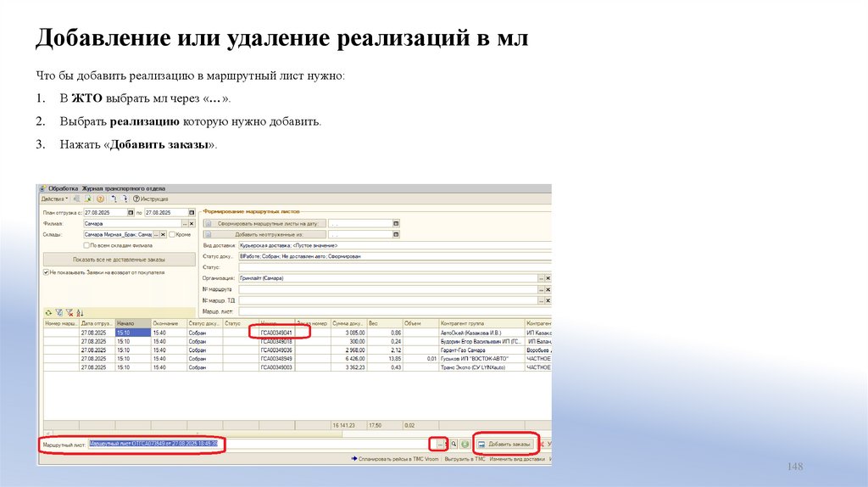This screenshot has height=487, width=868.
Task: Click the Филиал field containing Самара
Action: tap(132, 223)
